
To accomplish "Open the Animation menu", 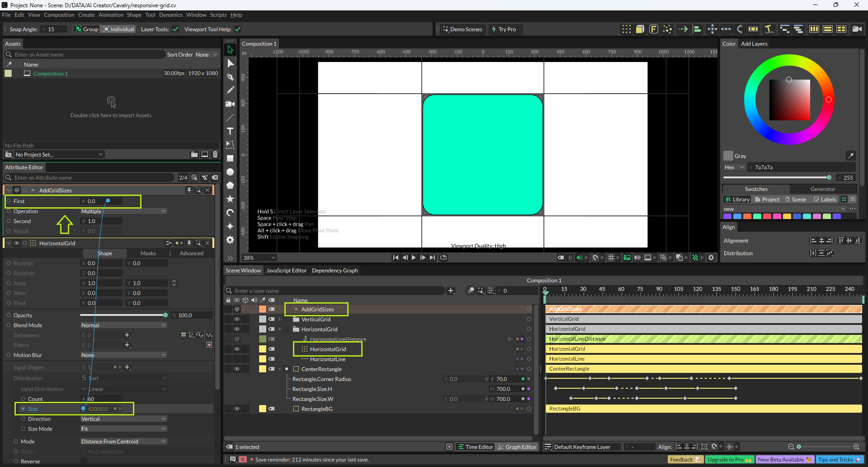I will 111,15.
